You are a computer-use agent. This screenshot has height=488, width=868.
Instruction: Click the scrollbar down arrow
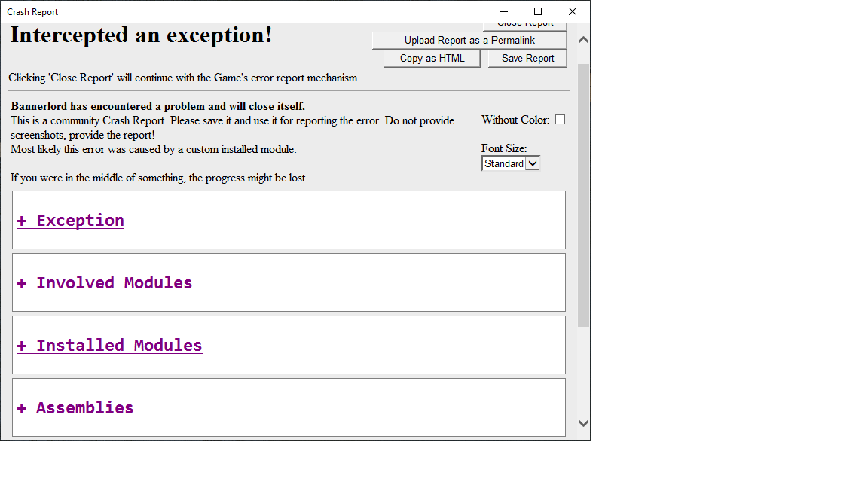583,423
